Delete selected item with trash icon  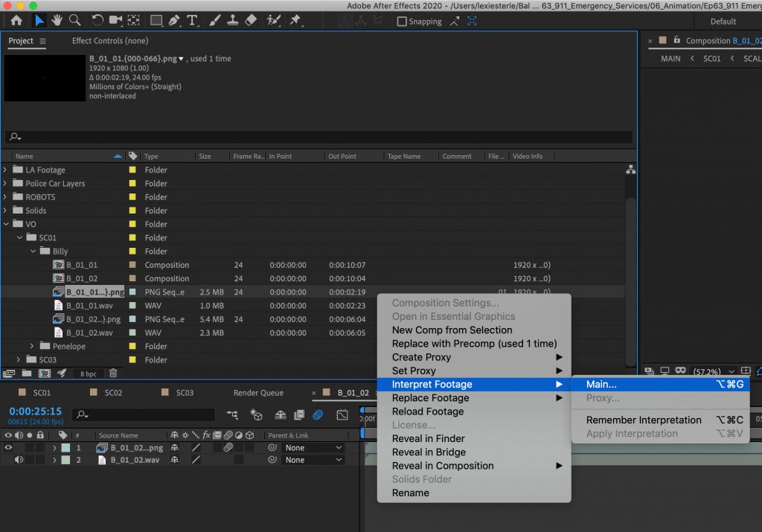(x=113, y=374)
